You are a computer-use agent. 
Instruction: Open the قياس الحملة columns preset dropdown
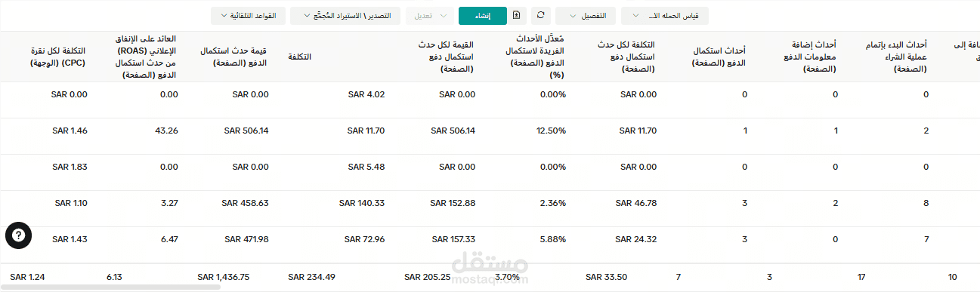pyautogui.click(x=665, y=15)
